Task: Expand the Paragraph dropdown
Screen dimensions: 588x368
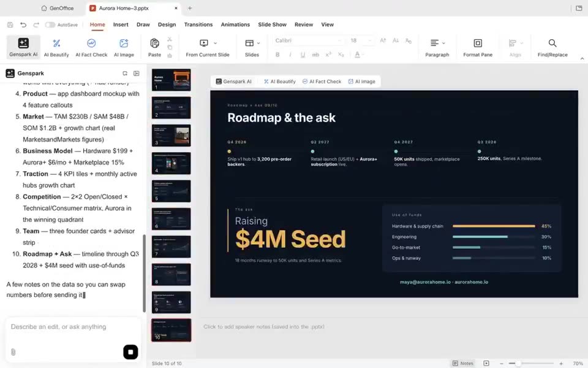Action: point(443,43)
